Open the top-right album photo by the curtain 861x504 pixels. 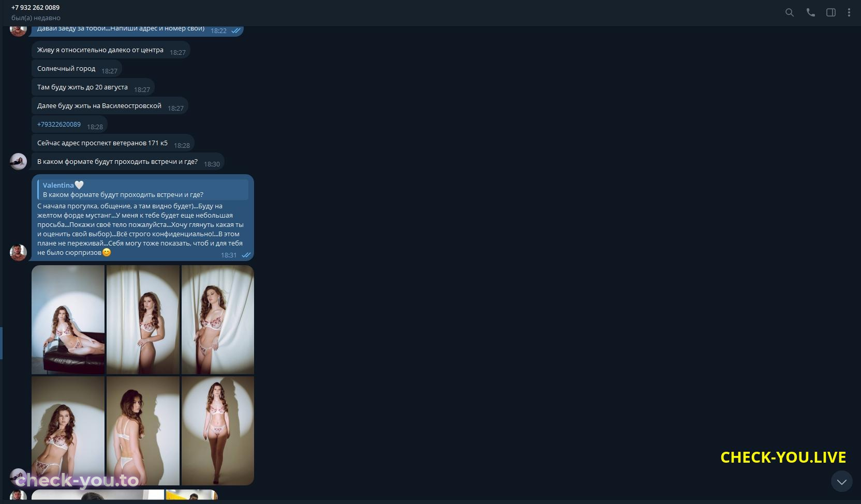218,319
